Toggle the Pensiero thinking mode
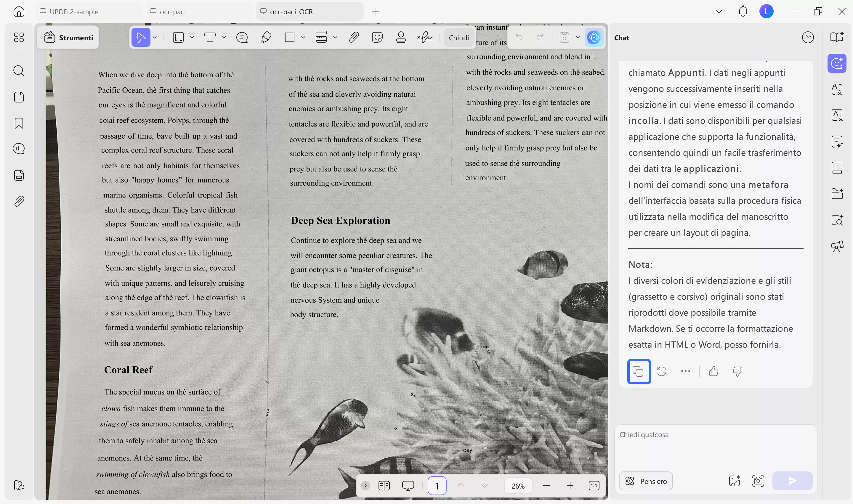 (646, 481)
